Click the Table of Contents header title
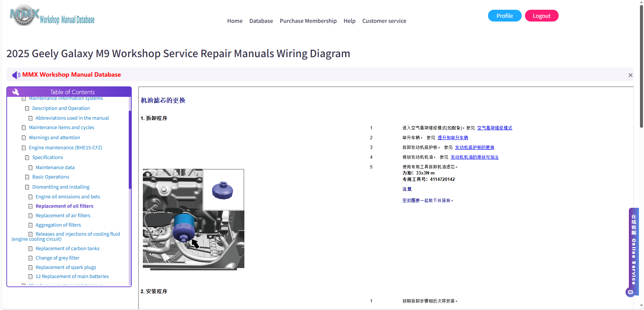The image size is (644, 310). pos(72,92)
